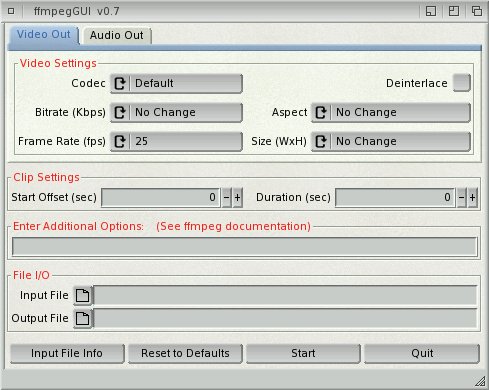Open the Codec dropdown showing Default
This screenshot has height=390, width=489.
176,83
